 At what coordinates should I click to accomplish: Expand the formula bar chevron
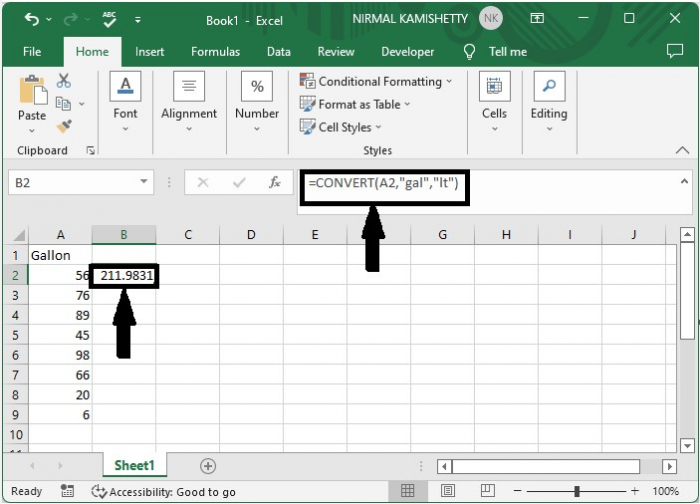click(x=684, y=181)
